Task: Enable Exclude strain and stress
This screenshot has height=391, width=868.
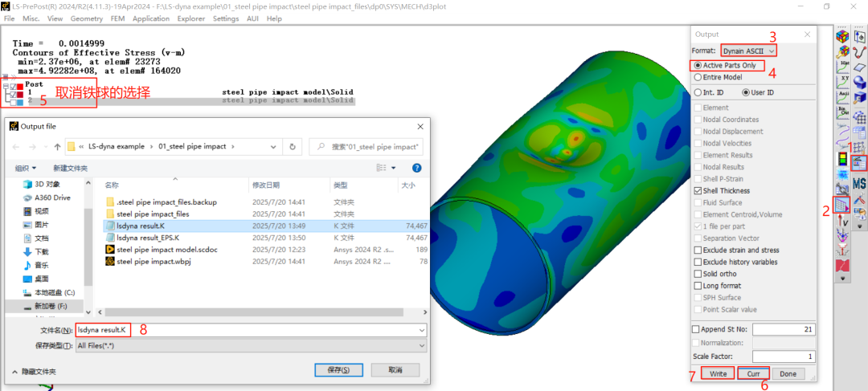Action: click(697, 250)
